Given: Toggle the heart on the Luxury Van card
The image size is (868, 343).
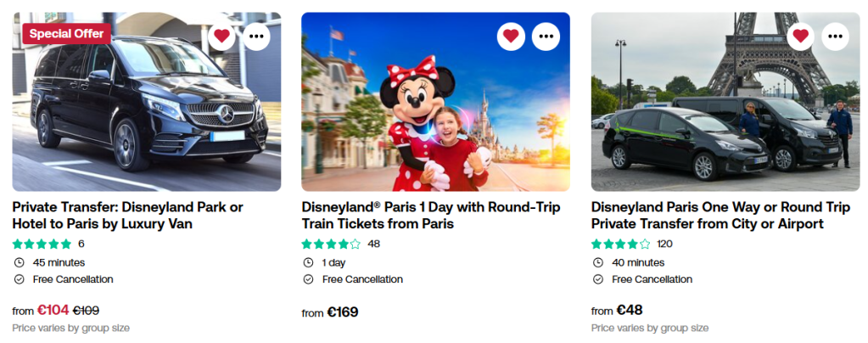Looking at the screenshot, I should (221, 36).
